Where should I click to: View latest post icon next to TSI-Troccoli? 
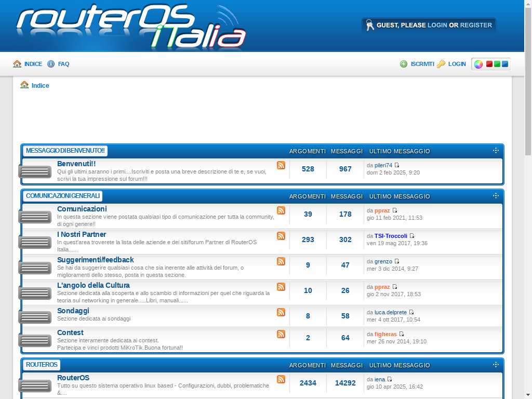pyautogui.click(x=412, y=236)
